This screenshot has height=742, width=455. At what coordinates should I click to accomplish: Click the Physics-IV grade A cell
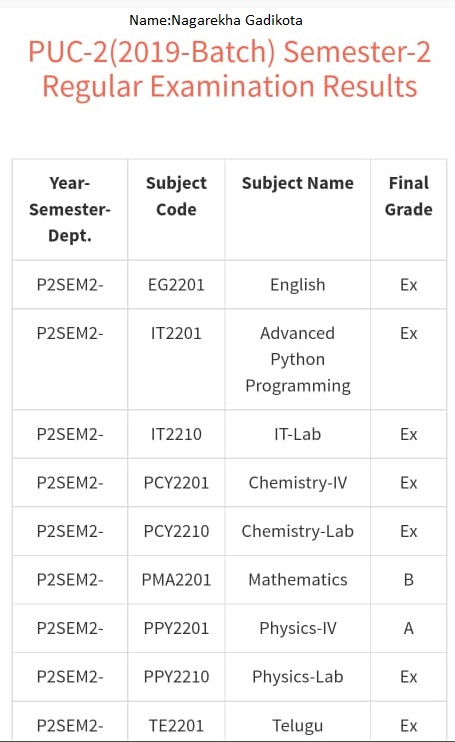point(409,628)
